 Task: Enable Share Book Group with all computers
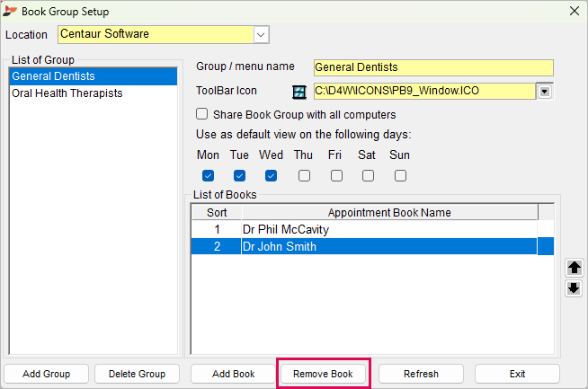click(x=201, y=114)
